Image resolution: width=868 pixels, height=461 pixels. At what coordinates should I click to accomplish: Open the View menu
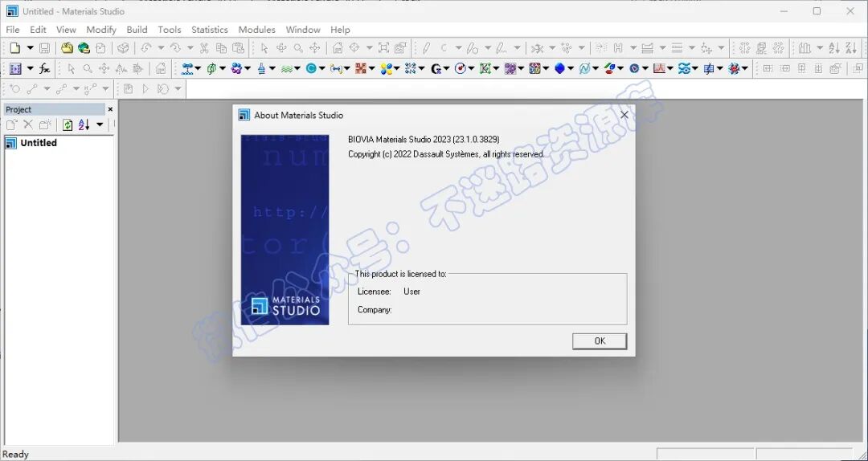point(66,30)
